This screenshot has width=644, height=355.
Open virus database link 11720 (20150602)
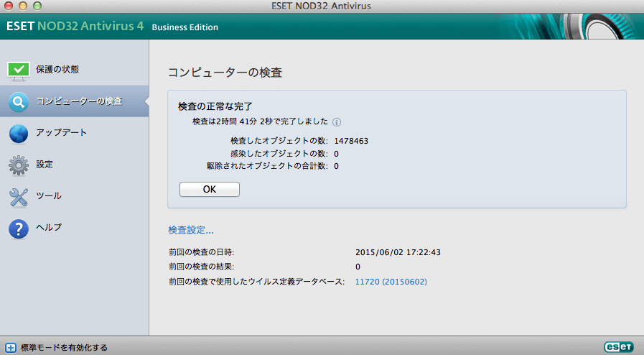(391, 282)
